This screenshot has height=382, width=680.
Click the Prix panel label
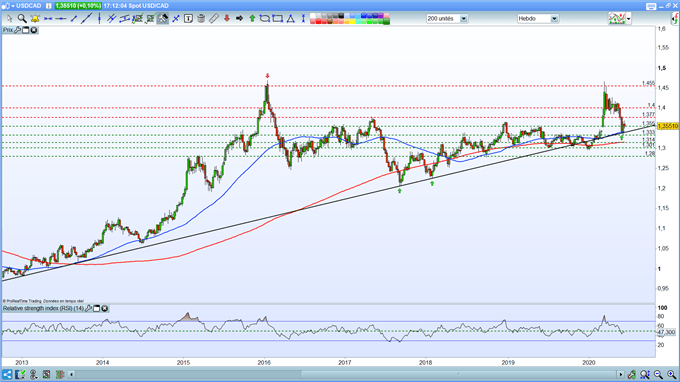pos(8,30)
